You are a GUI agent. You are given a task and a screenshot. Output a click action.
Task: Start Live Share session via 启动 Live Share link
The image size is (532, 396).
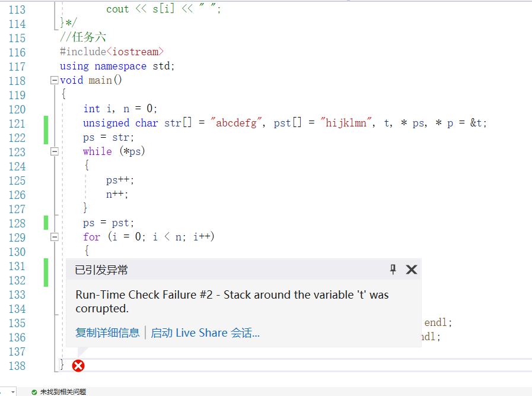[x=205, y=332]
